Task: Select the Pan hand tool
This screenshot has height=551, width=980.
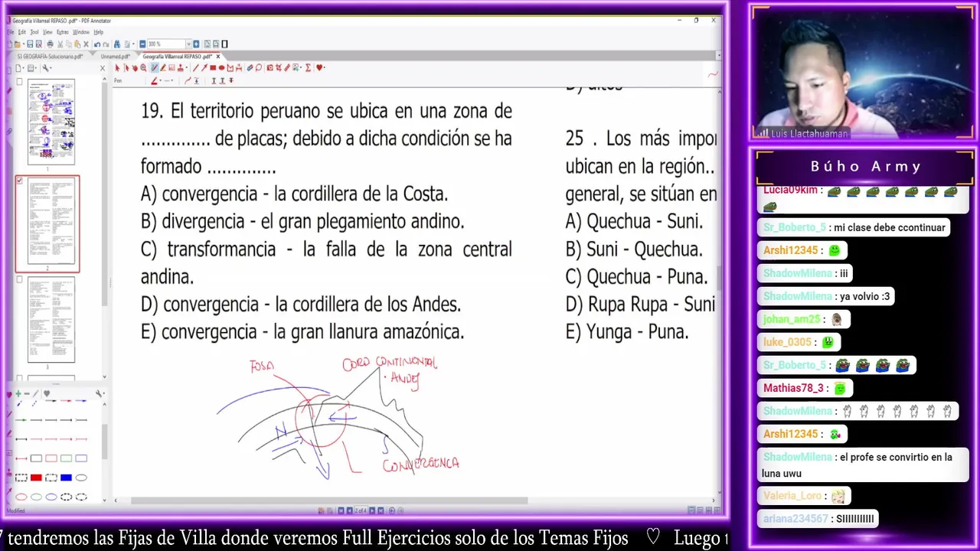Action: 135,67
